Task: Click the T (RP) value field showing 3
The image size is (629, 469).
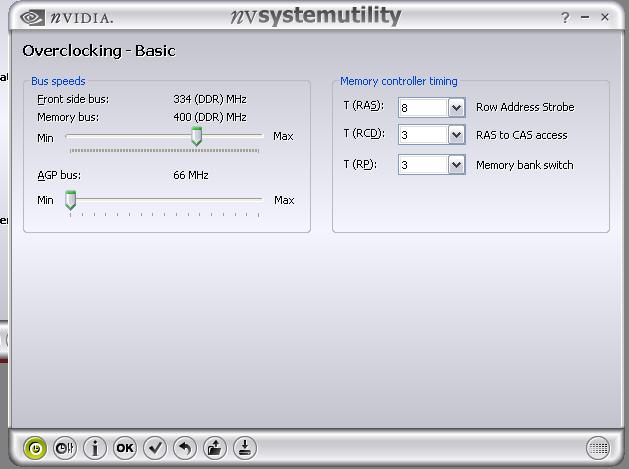Action: [423, 164]
